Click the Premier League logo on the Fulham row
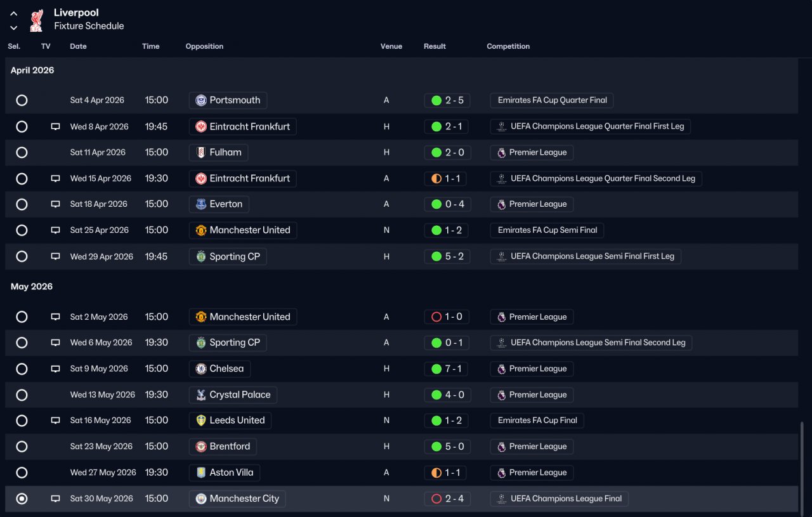This screenshot has height=517, width=812. tap(501, 152)
